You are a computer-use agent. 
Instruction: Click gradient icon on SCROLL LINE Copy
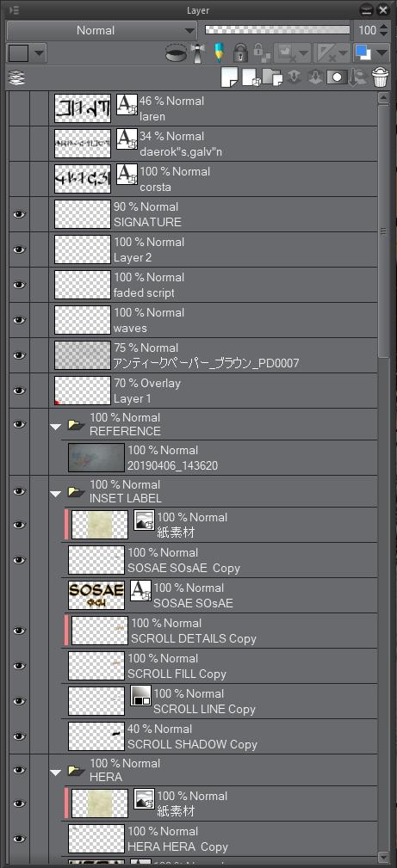click(x=141, y=697)
